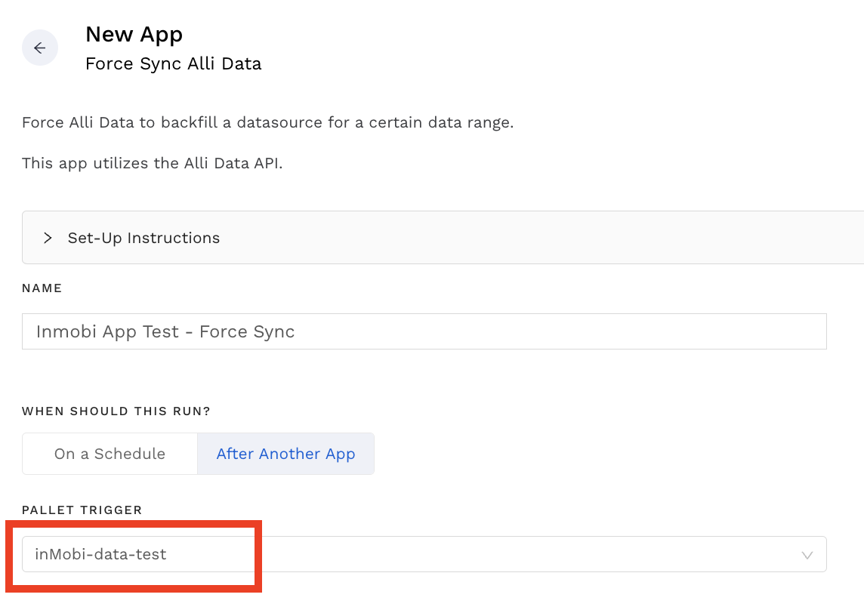Click the PALLET TRIGGER label
Viewport: 864px width, 616px height.
[x=82, y=510]
